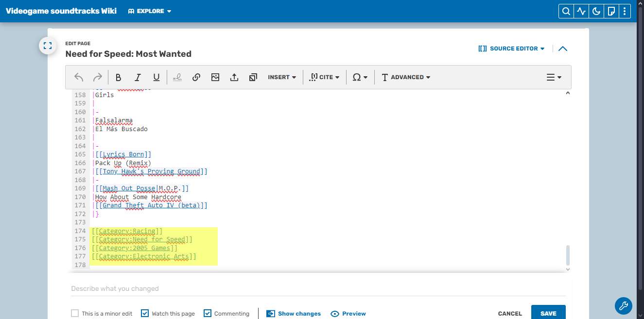Image resolution: width=644 pixels, height=319 pixels.
Task: Open the notifications page icon
Action: 611,11
